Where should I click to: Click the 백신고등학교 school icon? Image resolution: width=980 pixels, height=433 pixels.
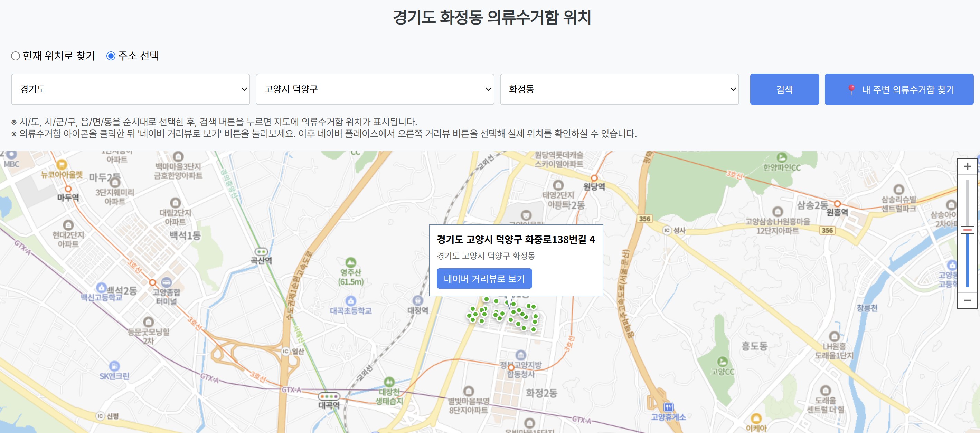tap(101, 287)
